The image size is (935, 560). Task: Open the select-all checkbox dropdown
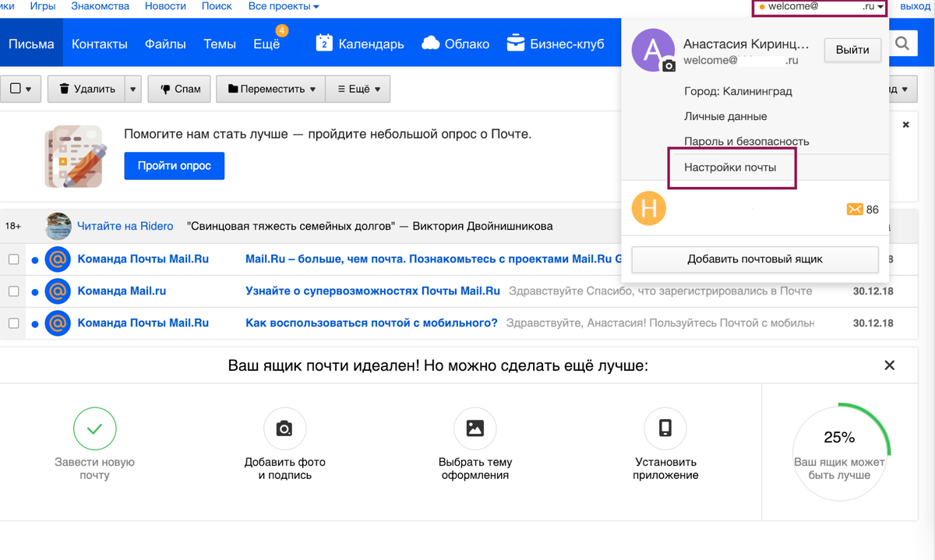pyautogui.click(x=20, y=89)
